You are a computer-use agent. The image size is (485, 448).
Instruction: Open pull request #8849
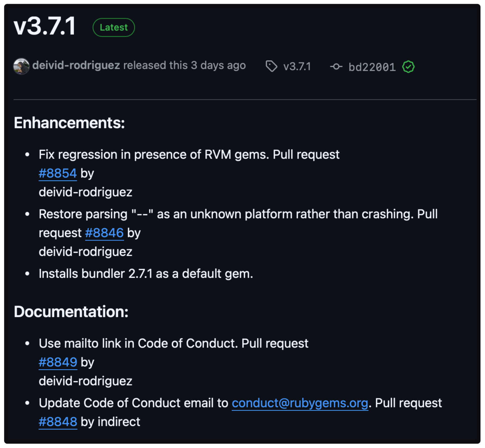[x=58, y=362]
